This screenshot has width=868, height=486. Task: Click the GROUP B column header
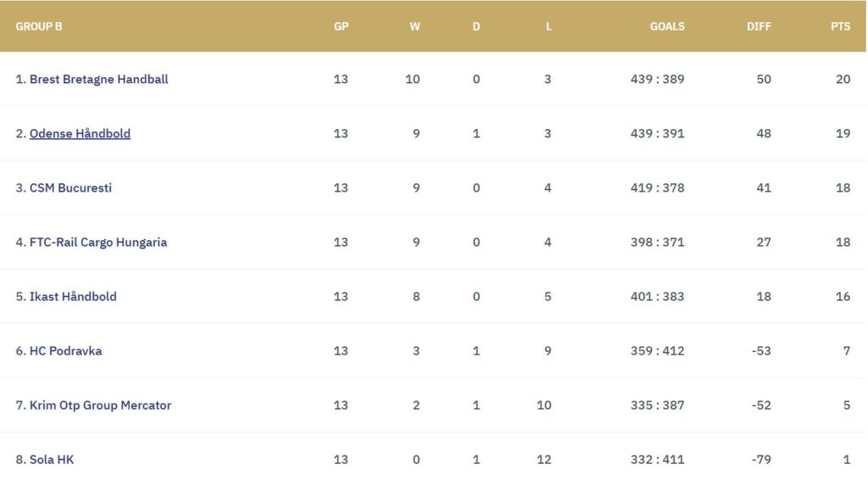pyautogui.click(x=39, y=26)
